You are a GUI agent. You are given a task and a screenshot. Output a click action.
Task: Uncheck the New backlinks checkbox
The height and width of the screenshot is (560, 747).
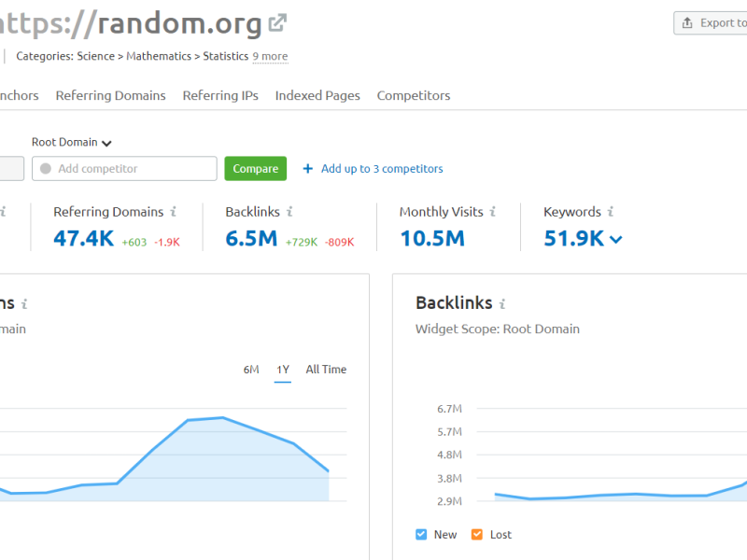tap(422, 535)
